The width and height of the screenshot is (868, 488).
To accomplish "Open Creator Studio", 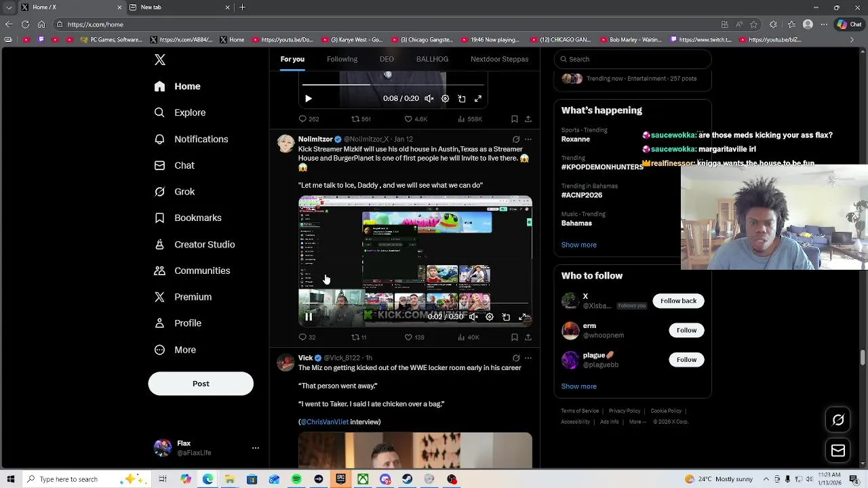I will [195, 244].
